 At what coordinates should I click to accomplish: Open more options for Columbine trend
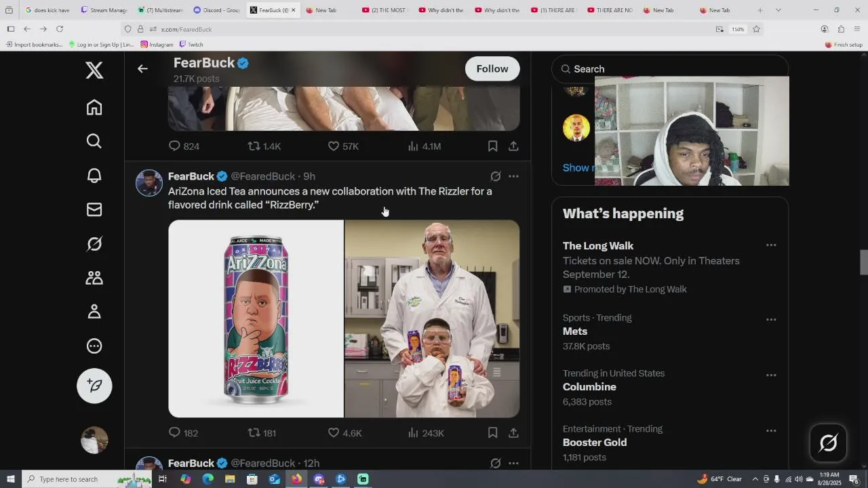771,375
